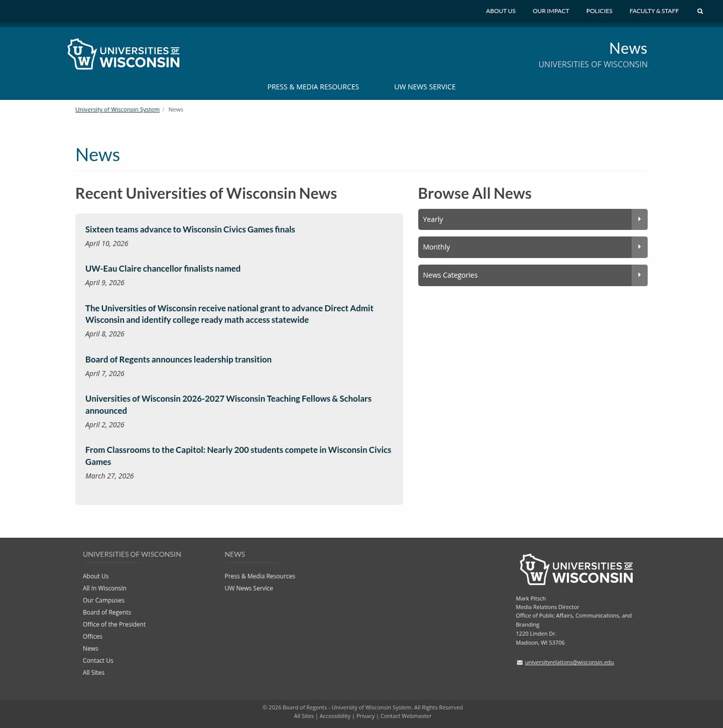This screenshot has width=723, height=728.
Task: Click the arrow icon on the Yearly bar
Action: [x=639, y=219]
